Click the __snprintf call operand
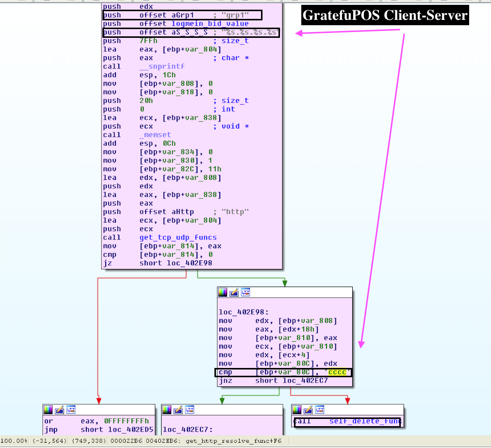The image size is (491, 448). click(162, 66)
